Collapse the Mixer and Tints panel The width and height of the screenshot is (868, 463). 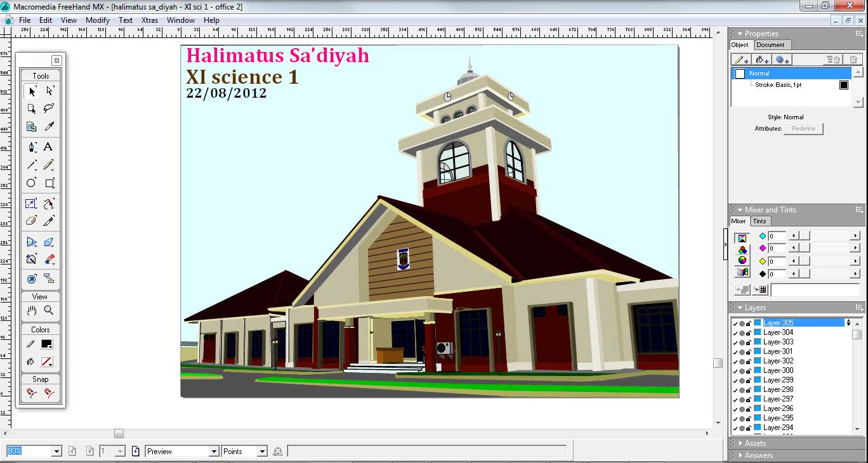tap(740, 210)
